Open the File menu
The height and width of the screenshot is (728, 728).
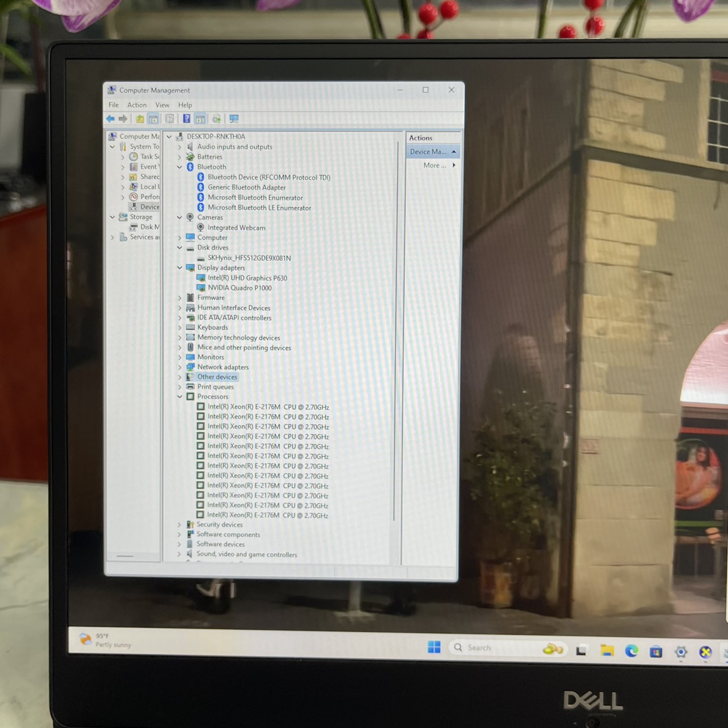coord(114,105)
